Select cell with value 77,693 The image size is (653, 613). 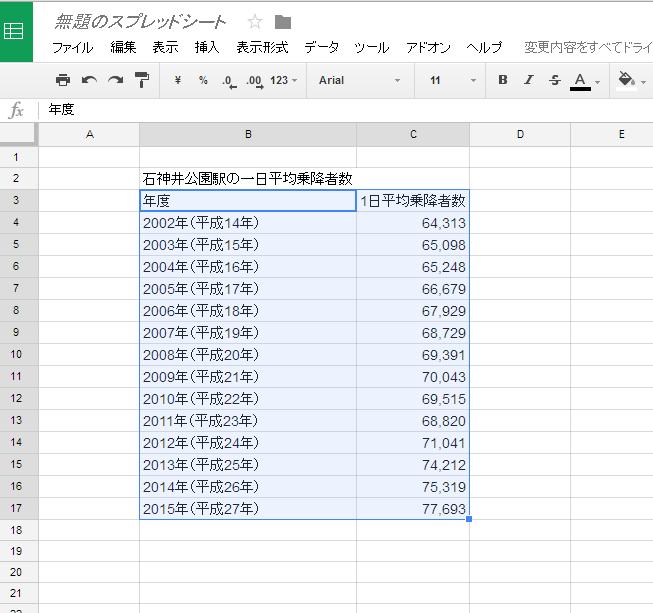click(x=413, y=508)
